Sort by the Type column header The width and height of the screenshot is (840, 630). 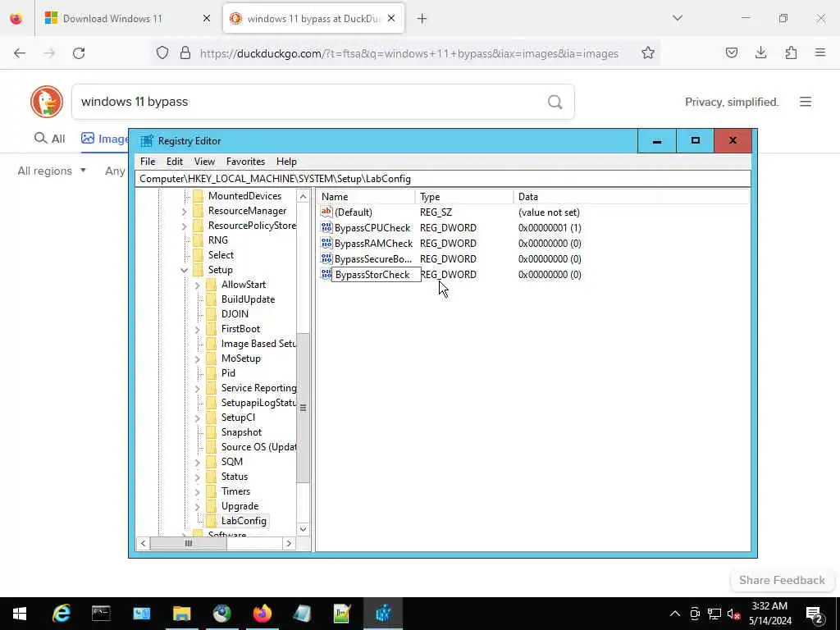pyautogui.click(x=464, y=197)
